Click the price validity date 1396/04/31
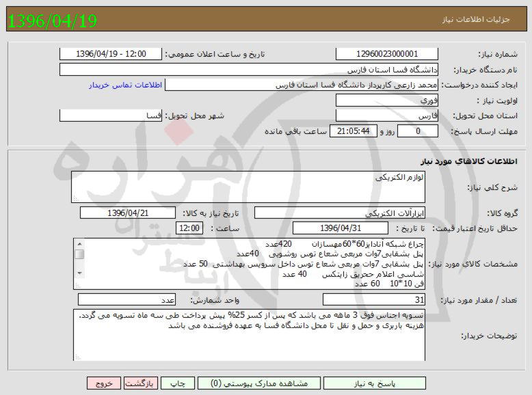 [339, 228]
